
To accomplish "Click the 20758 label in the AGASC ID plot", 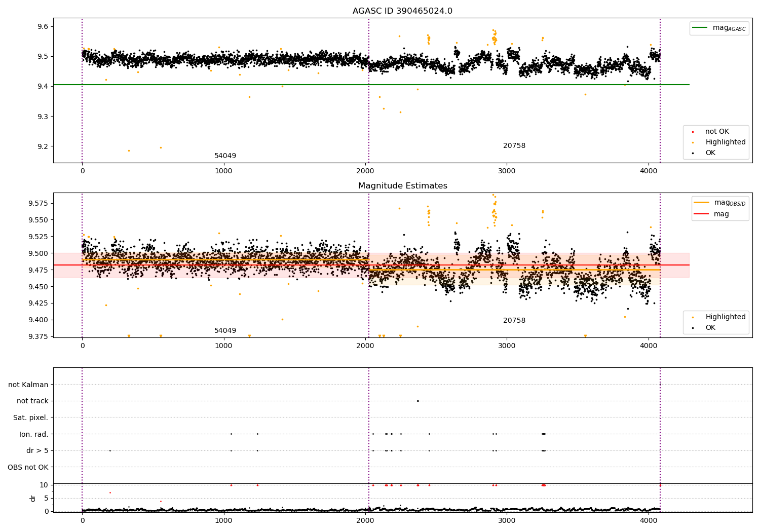I will (514, 146).
